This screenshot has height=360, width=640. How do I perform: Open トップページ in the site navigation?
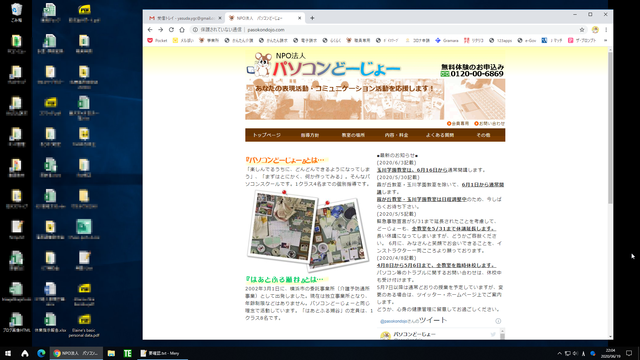point(267,135)
